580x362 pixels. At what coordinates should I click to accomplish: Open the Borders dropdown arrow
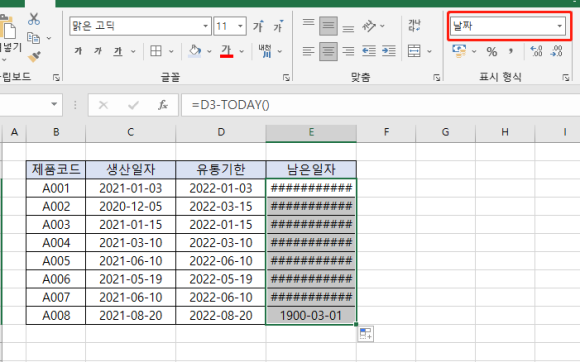point(171,51)
